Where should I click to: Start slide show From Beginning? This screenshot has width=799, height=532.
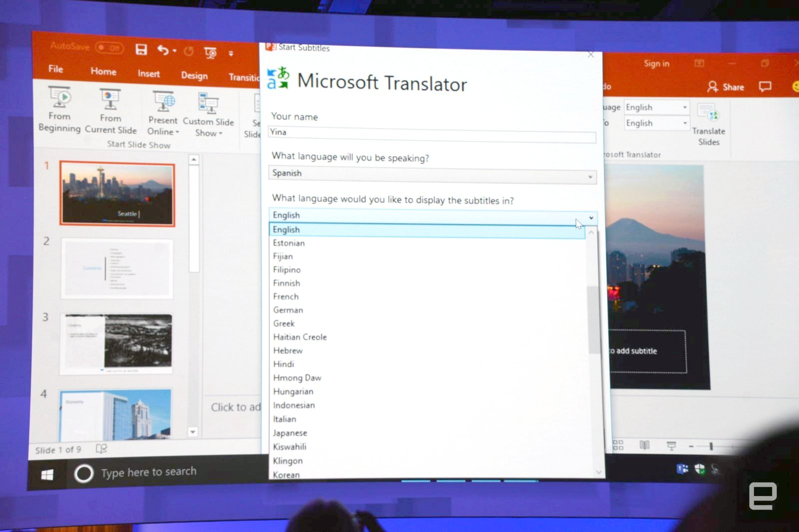coord(59,109)
